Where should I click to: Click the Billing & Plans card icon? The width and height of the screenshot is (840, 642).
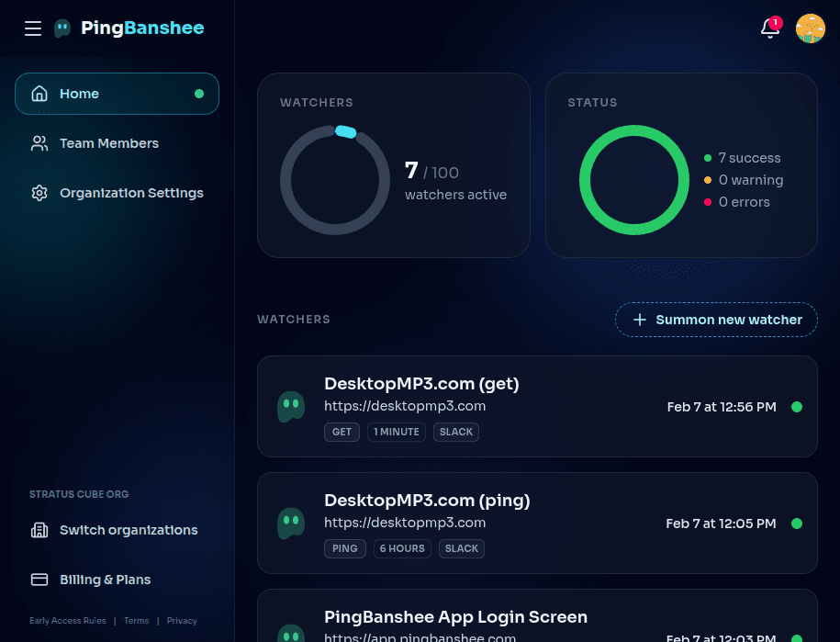coord(39,580)
